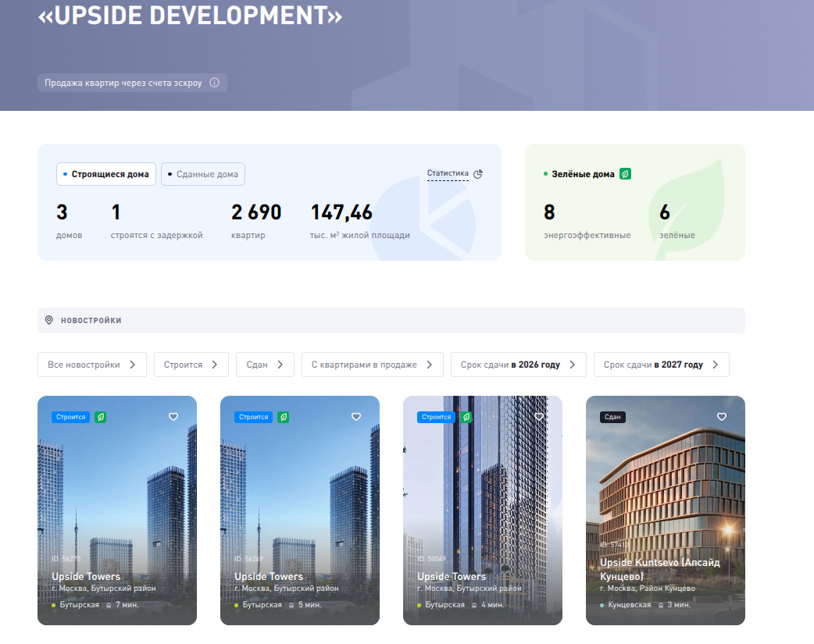Click the green leaf badge beside Зелёные дома
Viewport: 814px width, 644px height.
[625, 174]
